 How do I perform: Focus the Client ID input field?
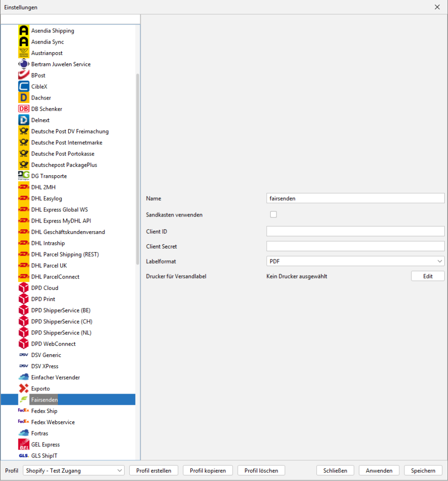click(355, 231)
